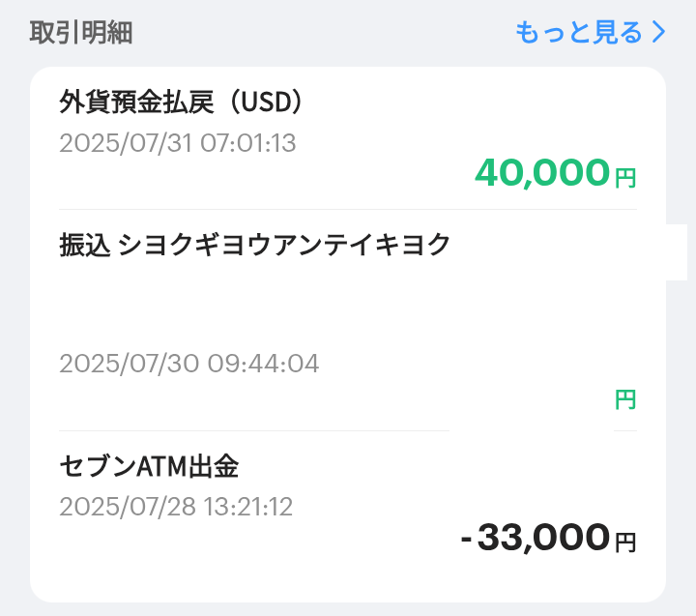Click the minus sign before 33,000
The image size is (696, 616).
467,540
